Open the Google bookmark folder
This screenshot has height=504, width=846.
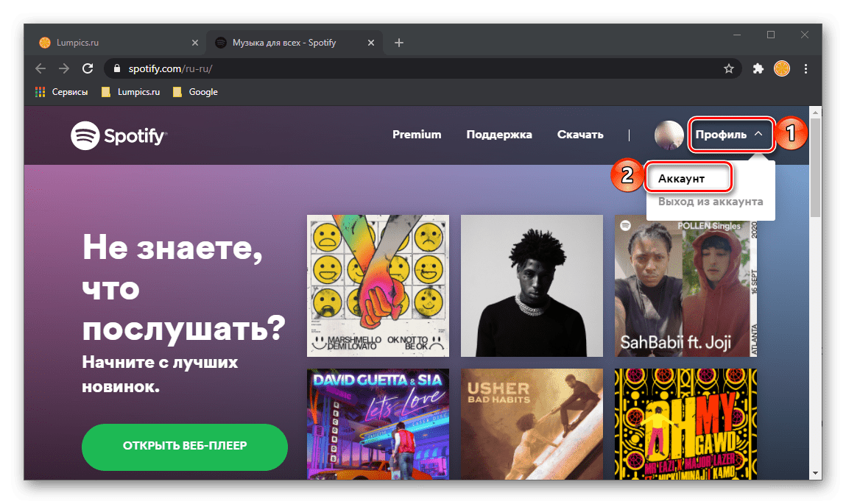click(x=195, y=92)
